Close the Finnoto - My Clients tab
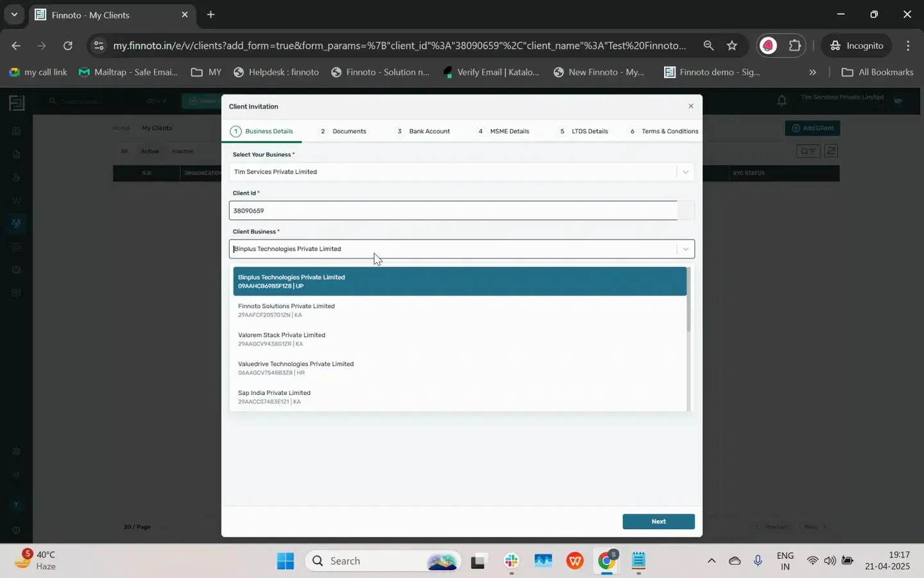924x578 pixels. (x=185, y=14)
